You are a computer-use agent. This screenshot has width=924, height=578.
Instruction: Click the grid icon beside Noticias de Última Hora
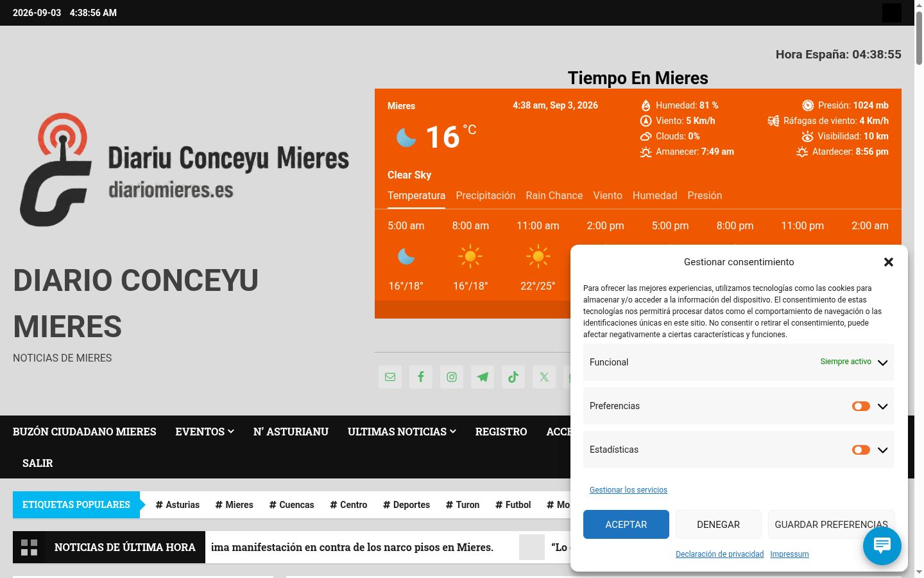point(29,547)
